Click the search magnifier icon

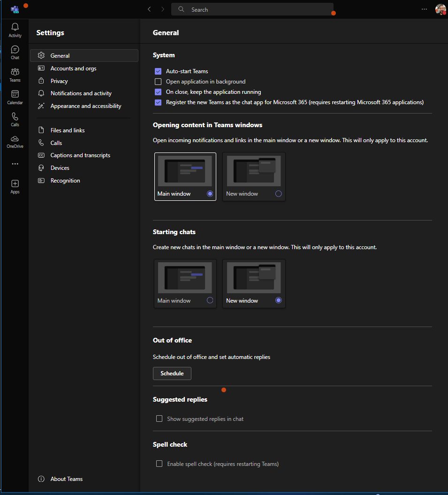click(x=181, y=9)
